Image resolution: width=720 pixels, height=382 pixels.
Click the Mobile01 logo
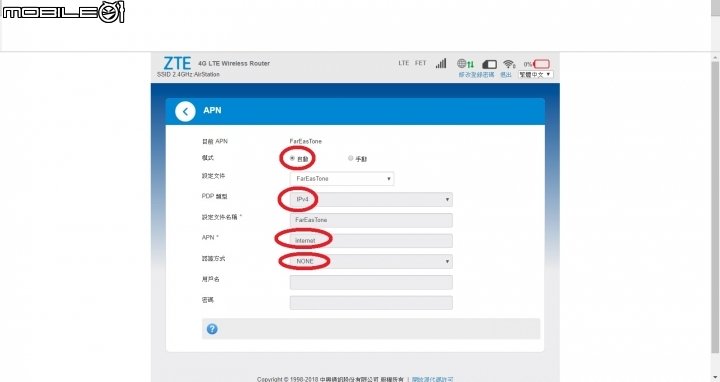63,12
